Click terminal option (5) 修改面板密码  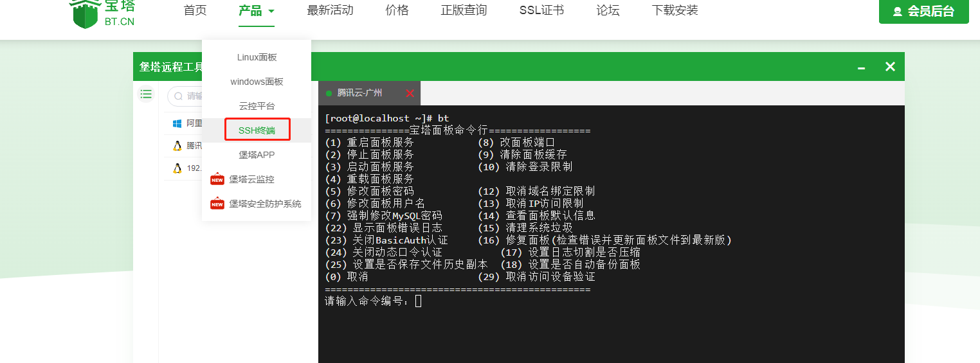370,191
